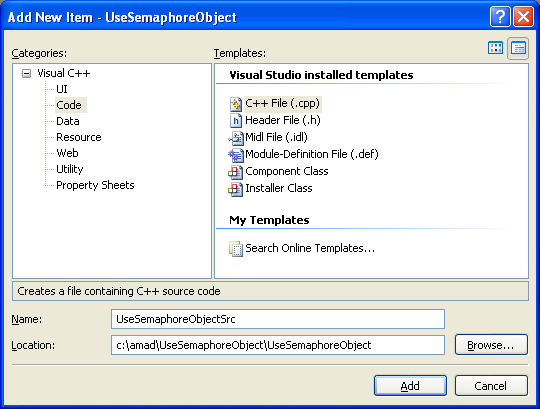Choose the Header File (.h) template label
Viewport: 540px width, 409px height.
tap(283, 120)
